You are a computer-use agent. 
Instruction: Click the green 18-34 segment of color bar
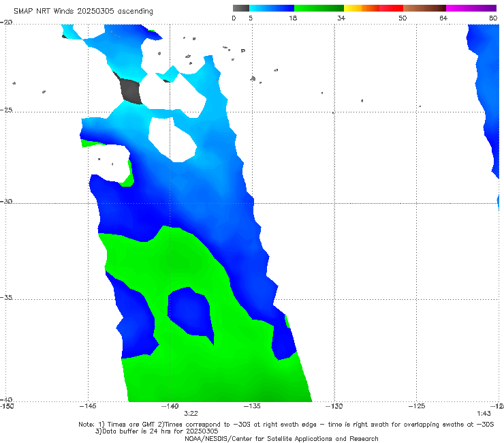click(x=319, y=8)
